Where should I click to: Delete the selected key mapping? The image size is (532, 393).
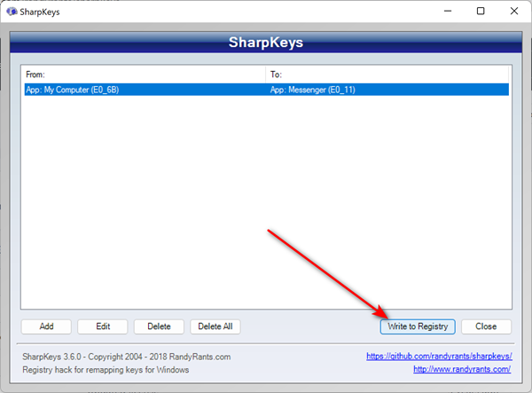159,326
